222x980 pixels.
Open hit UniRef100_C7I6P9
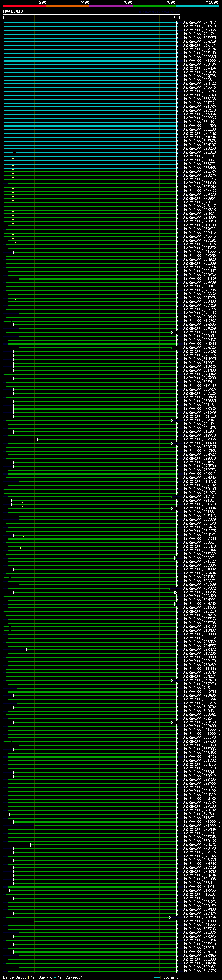[199, 412]
